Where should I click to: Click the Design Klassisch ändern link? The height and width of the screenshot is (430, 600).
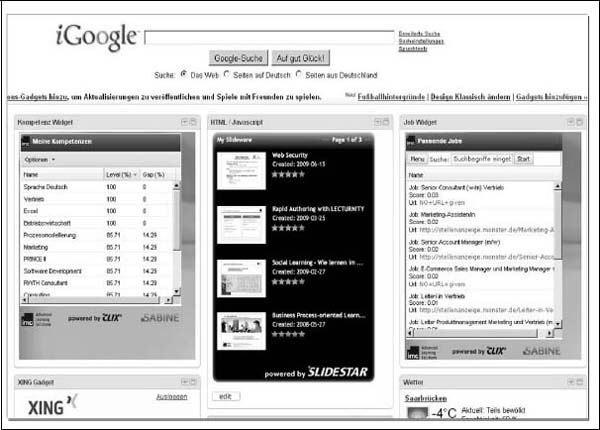tap(470, 97)
